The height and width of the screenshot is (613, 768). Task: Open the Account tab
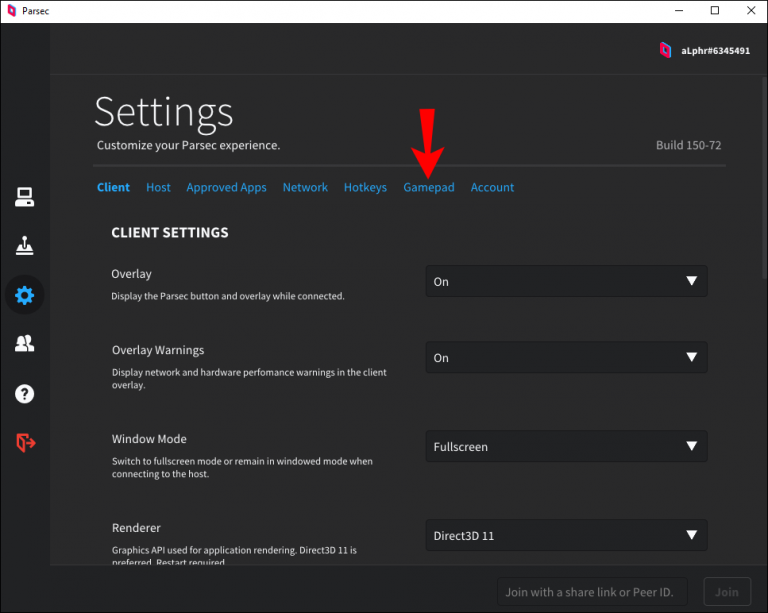[x=492, y=188]
